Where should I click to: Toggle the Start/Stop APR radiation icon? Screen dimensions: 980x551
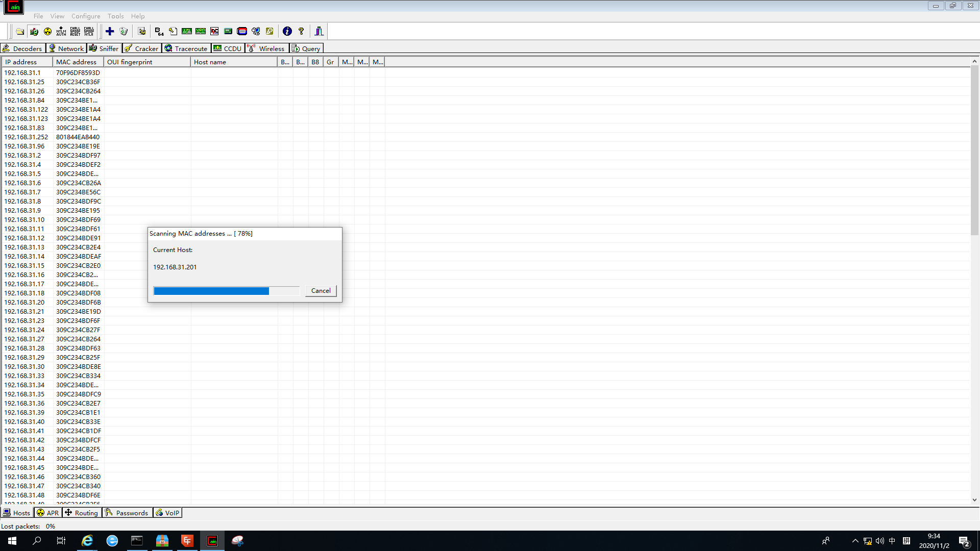[47, 32]
